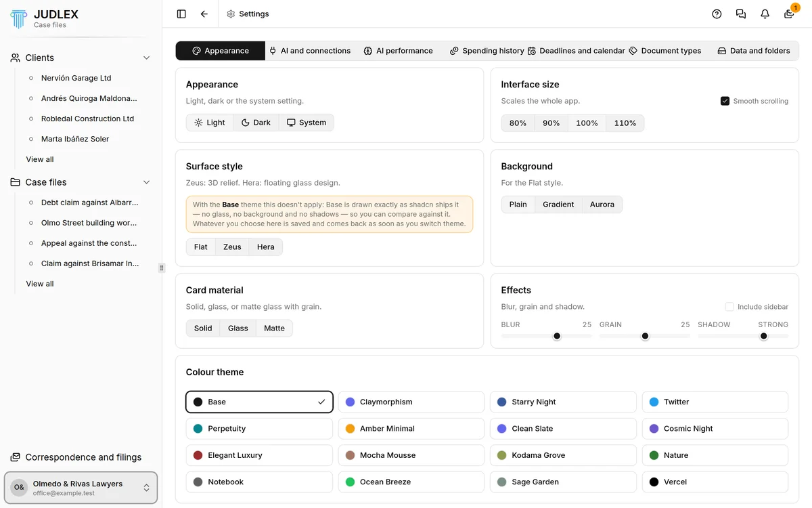Open the chat messages icon
The image size is (812, 508).
[x=741, y=14]
